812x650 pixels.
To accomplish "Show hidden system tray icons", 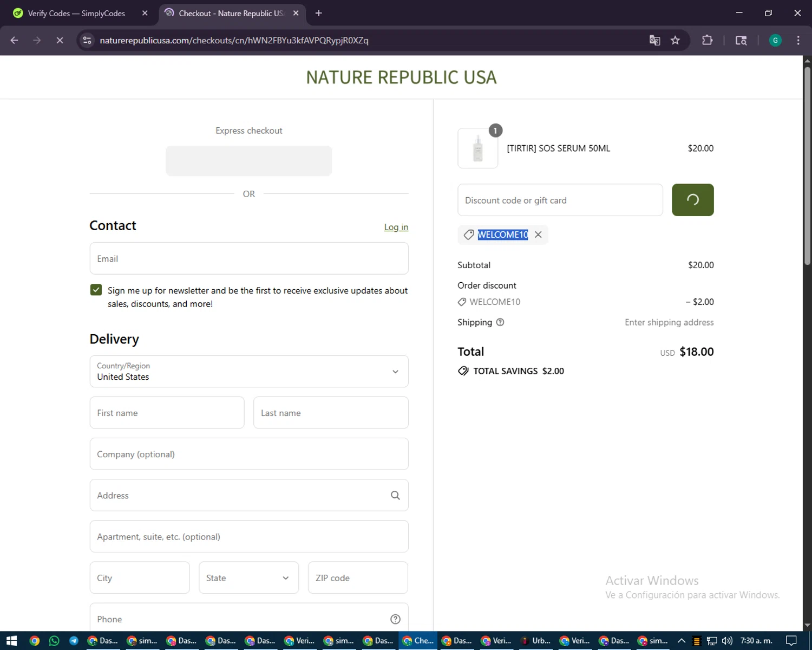I will pyautogui.click(x=682, y=641).
